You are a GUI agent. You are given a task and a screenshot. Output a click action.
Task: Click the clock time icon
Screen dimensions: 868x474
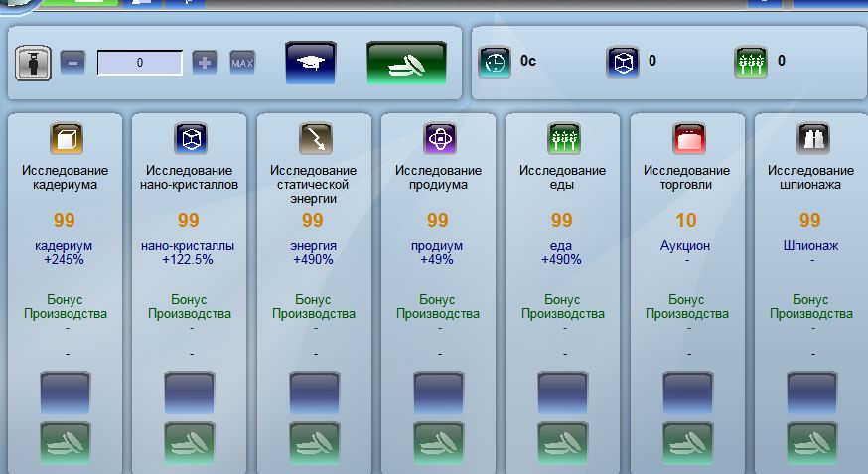tap(495, 62)
